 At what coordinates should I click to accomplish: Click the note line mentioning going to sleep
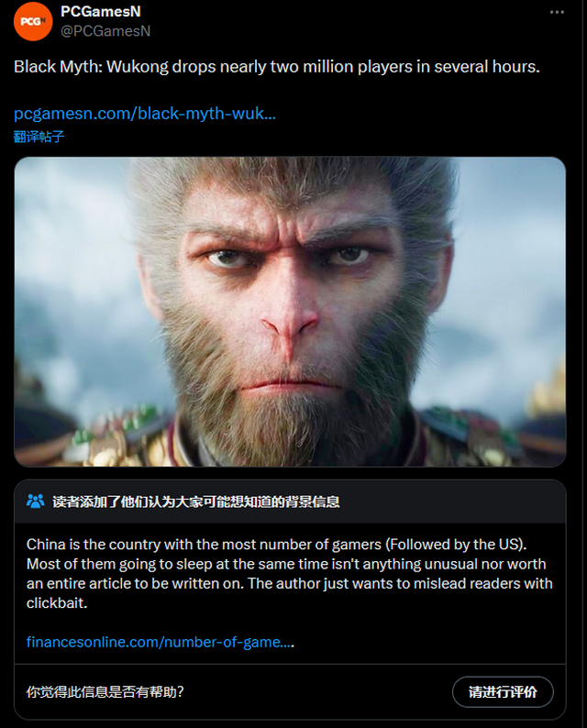pyautogui.click(x=286, y=564)
